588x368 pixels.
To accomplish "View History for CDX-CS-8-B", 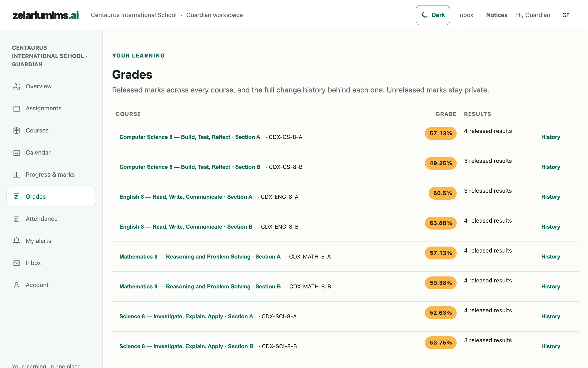I will point(551,167).
